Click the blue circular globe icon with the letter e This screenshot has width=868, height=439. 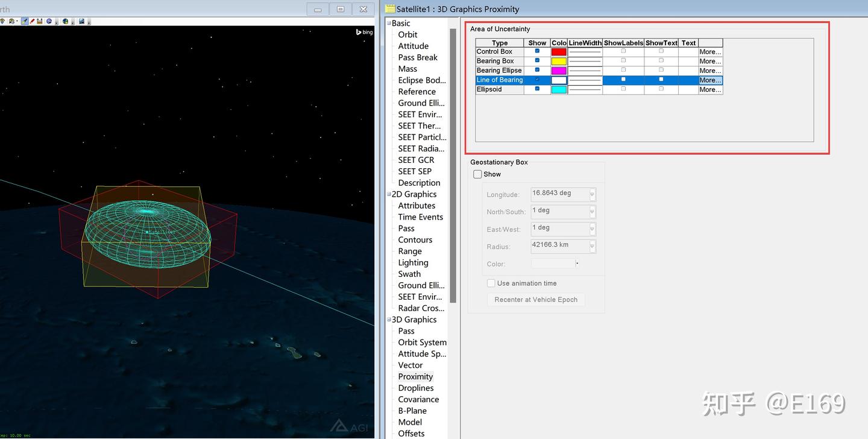[49, 21]
